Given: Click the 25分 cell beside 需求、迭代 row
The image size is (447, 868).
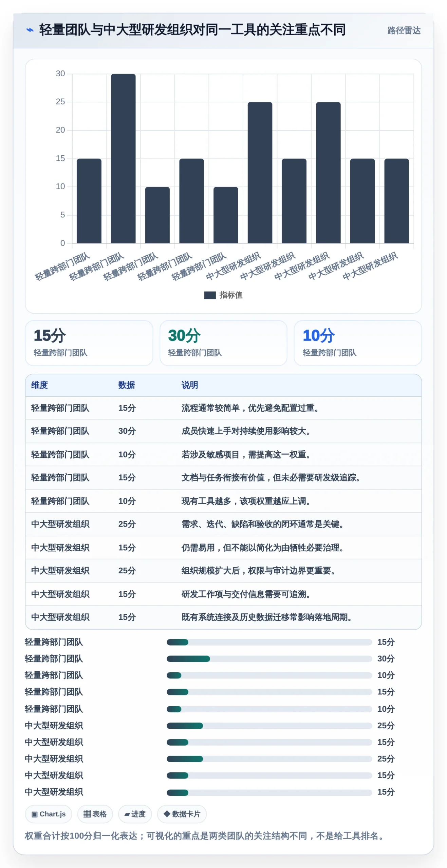Looking at the screenshot, I should pyautogui.click(x=127, y=524).
